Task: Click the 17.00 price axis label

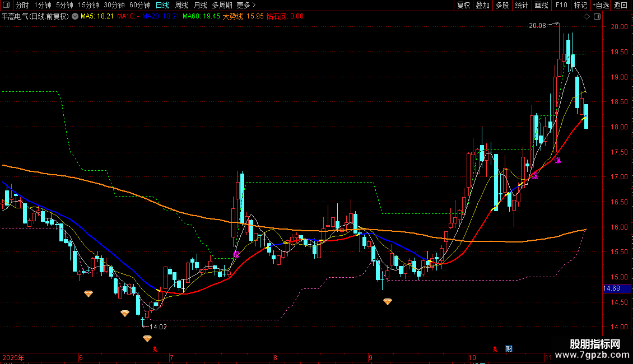Action: [x=619, y=177]
